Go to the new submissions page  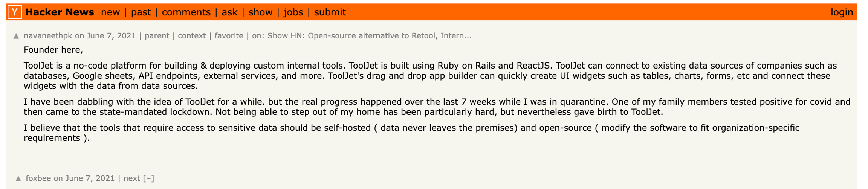click(x=110, y=12)
